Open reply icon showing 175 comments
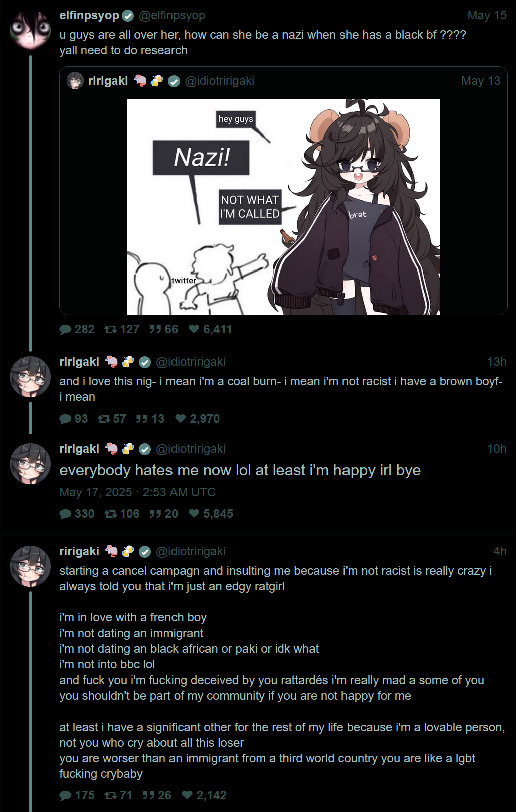This screenshot has height=812, width=516. (66, 795)
